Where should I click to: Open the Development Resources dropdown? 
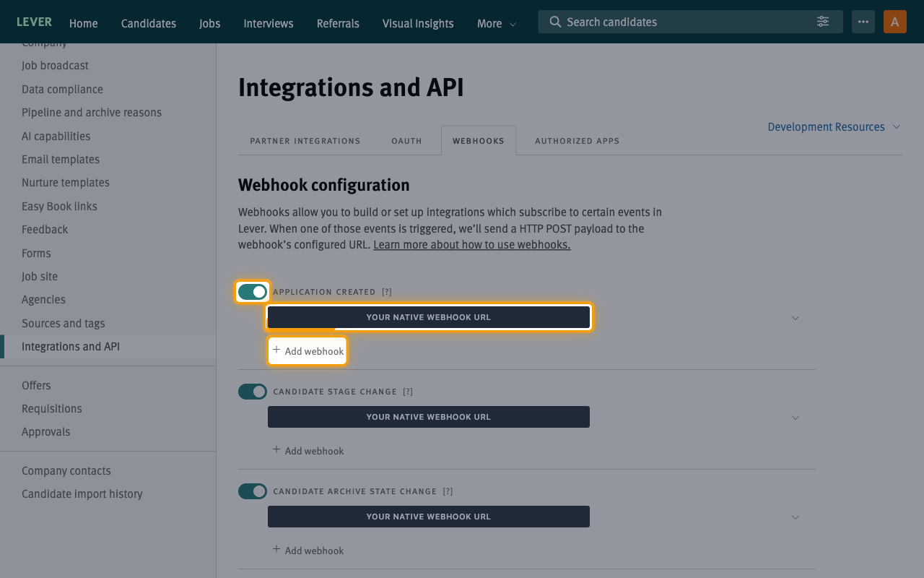click(834, 127)
